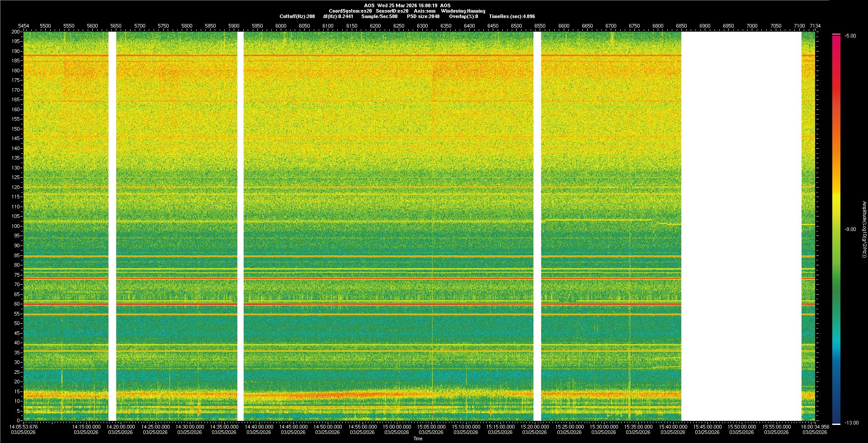868x443 pixels.
Task: Click the 14:05:53.676 start time label
Action: click(24, 426)
